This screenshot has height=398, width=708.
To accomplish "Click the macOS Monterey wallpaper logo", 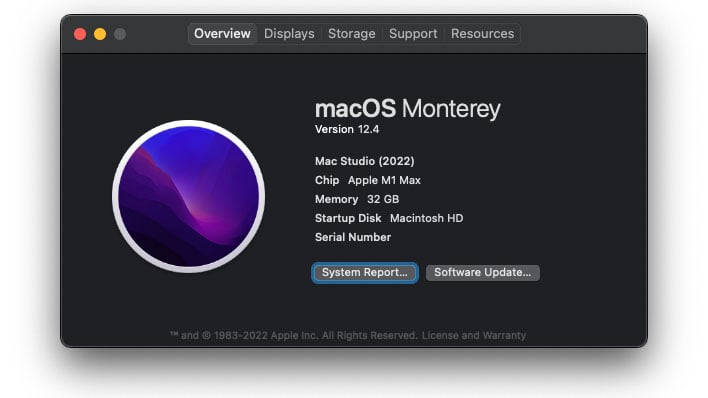I will (188, 196).
